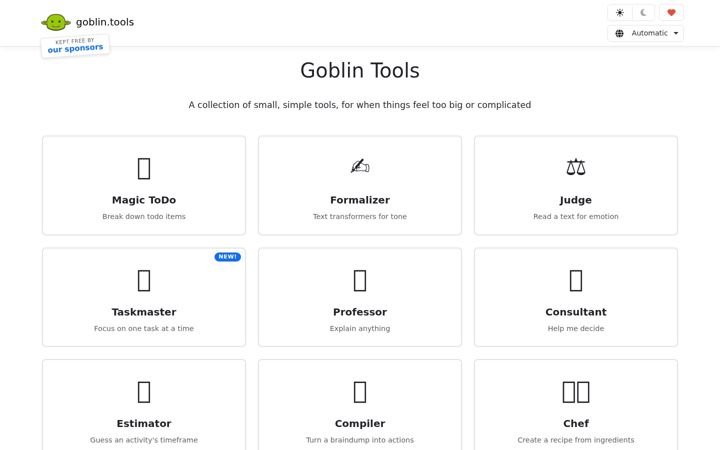Viewport: 720px width, 450px height.
Task: Click 'Break down todo items' description
Action: coord(144,216)
